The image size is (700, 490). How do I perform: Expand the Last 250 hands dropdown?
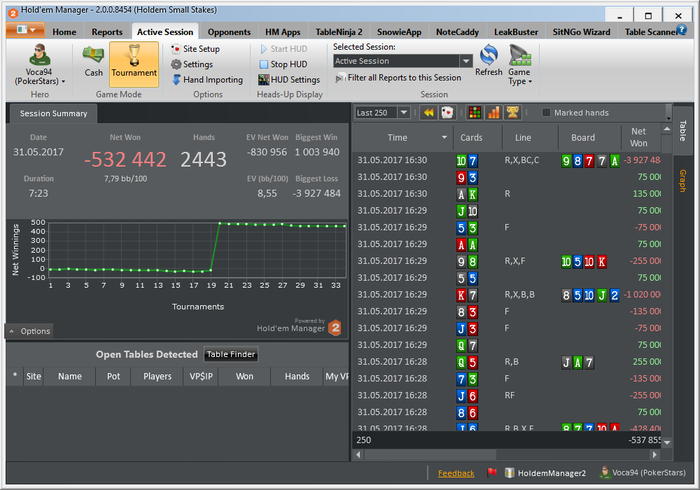[x=403, y=113]
